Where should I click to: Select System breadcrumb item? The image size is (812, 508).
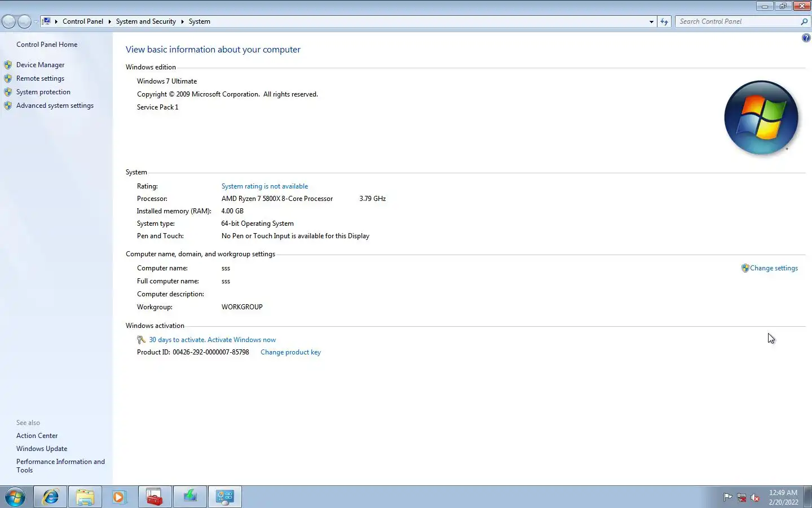[199, 21]
